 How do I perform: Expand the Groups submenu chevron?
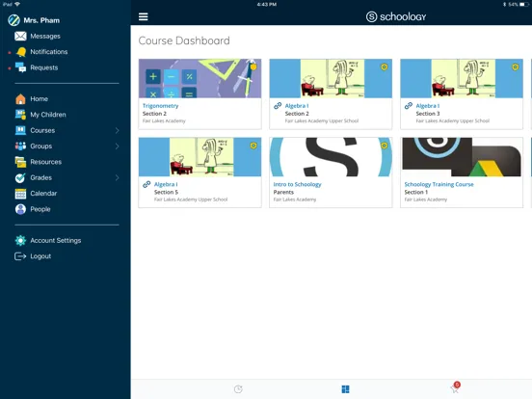pos(117,146)
